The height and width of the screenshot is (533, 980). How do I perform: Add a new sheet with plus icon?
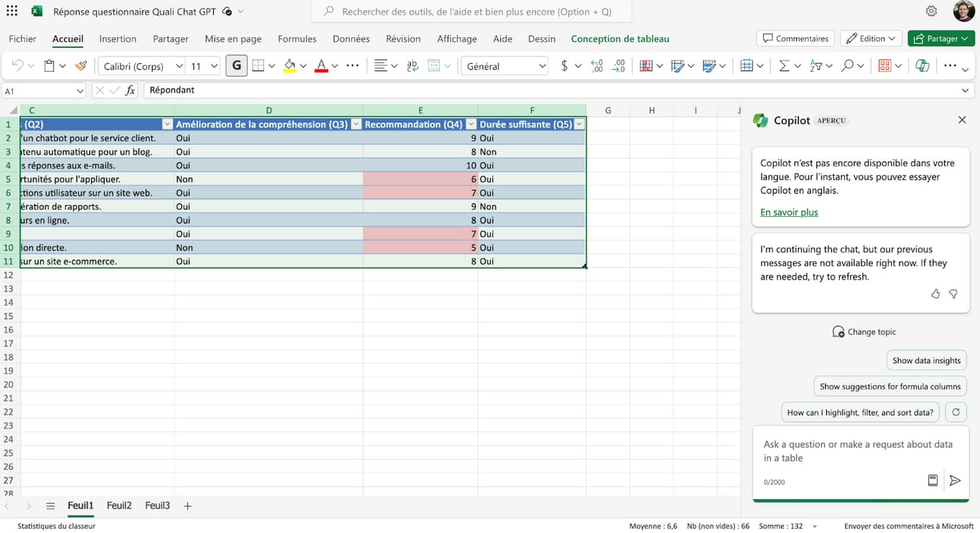187,506
